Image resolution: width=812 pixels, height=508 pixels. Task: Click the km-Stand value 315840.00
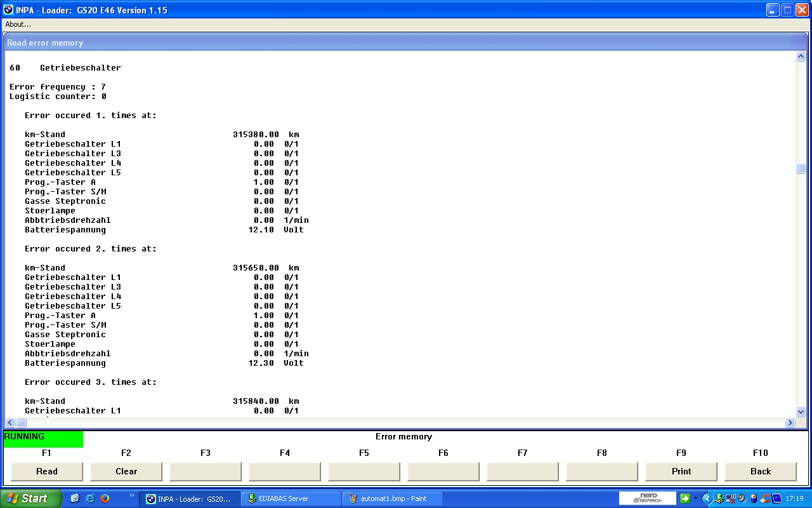click(256, 401)
